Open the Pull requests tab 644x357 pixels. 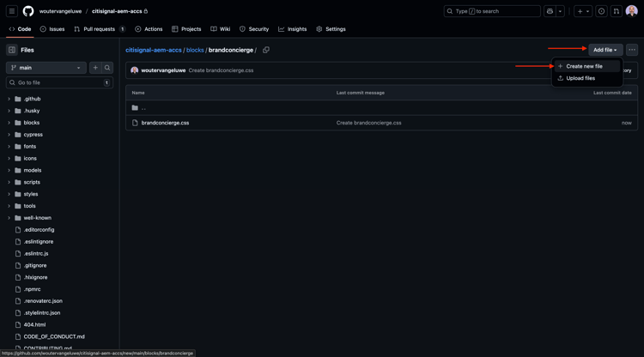(x=100, y=29)
